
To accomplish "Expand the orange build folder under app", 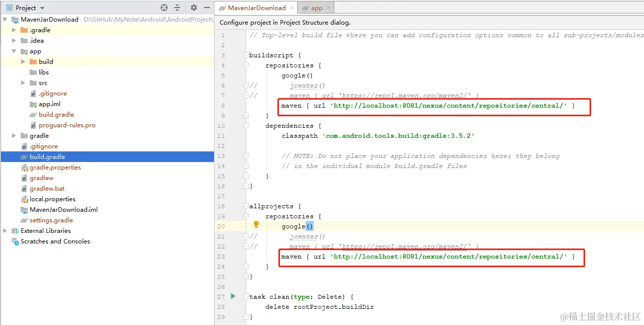I will coord(23,62).
